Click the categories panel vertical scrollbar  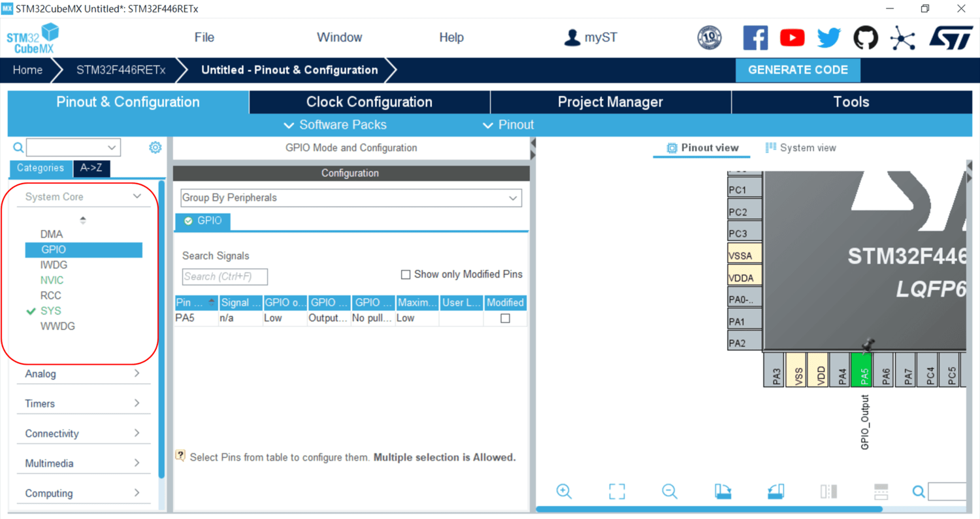pos(161,329)
